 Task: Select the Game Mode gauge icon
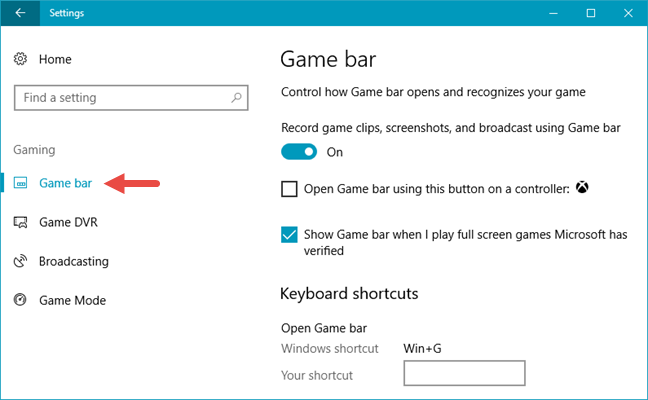[x=20, y=300]
